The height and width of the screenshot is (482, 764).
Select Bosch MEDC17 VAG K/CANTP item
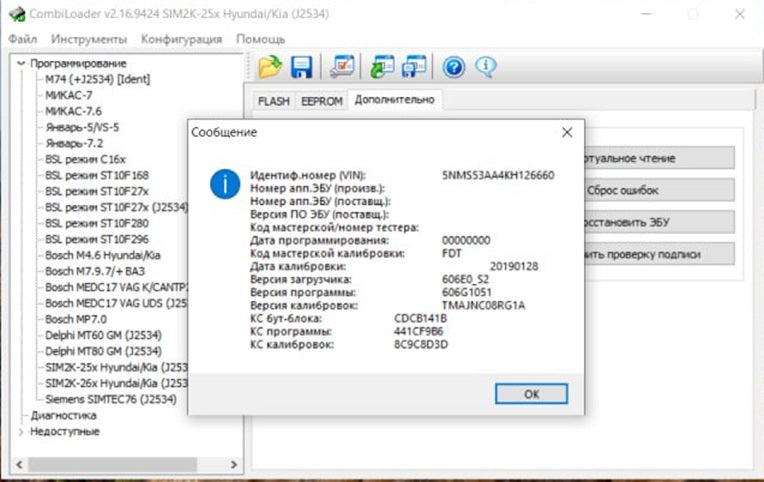tap(116, 287)
